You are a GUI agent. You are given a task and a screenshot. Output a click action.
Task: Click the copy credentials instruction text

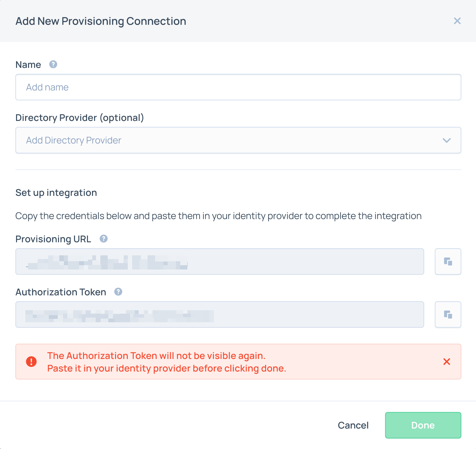pyautogui.click(x=219, y=216)
